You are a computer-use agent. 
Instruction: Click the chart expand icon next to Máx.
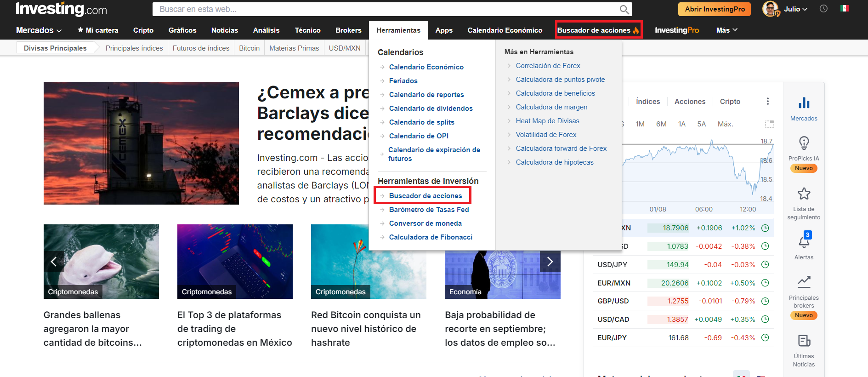(769, 124)
